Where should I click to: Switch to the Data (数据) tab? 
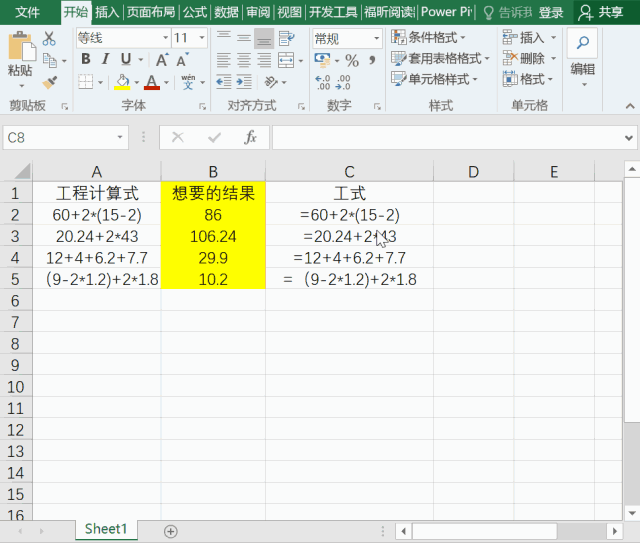point(227,12)
